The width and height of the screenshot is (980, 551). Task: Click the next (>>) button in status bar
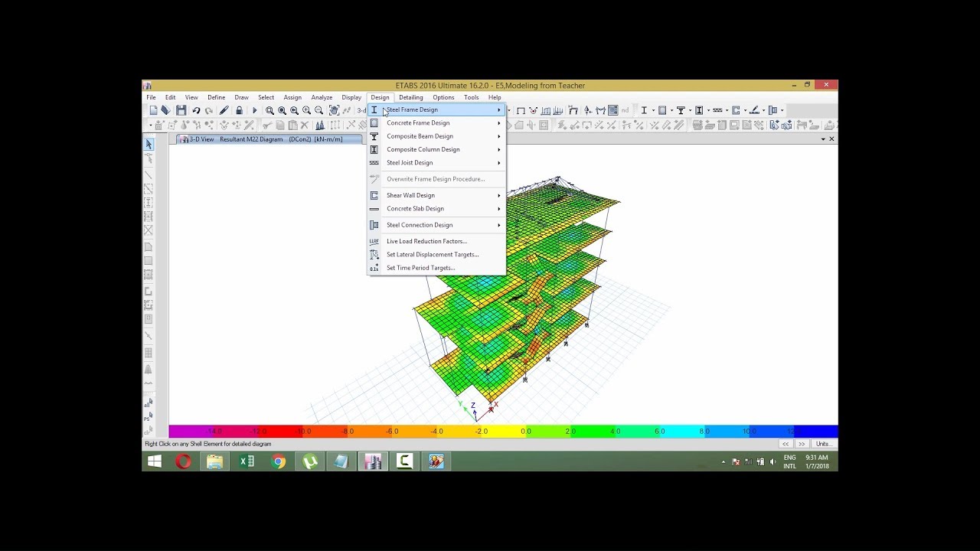tap(802, 444)
